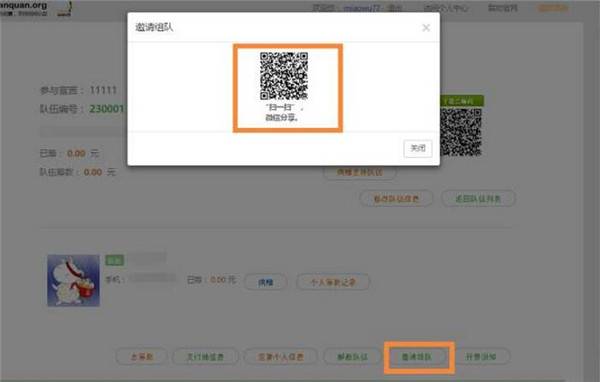
Task: Click the 扫一扫 微信分享 caption text
Action: pos(284,112)
